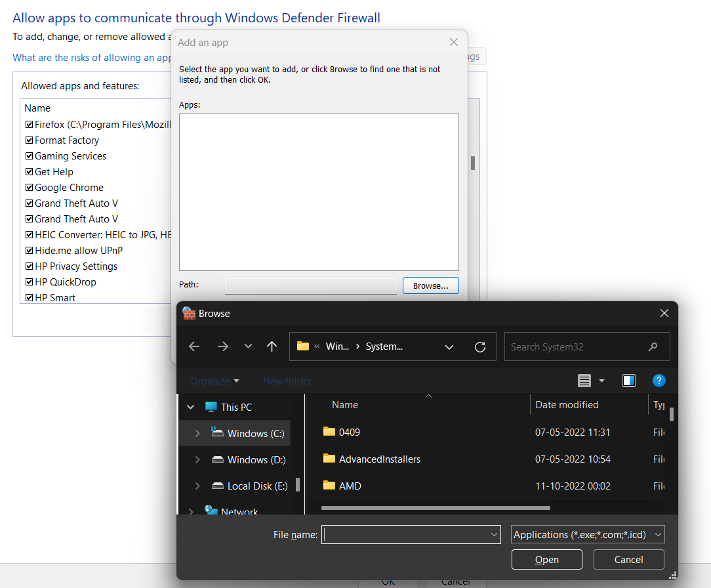Click the Browse... button
The height and width of the screenshot is (588, 711).
430,285
